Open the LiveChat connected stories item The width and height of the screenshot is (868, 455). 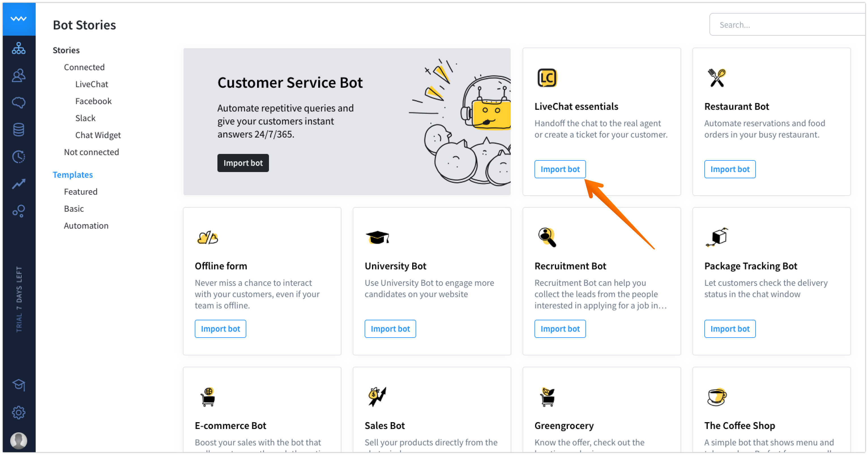point(91,84)
